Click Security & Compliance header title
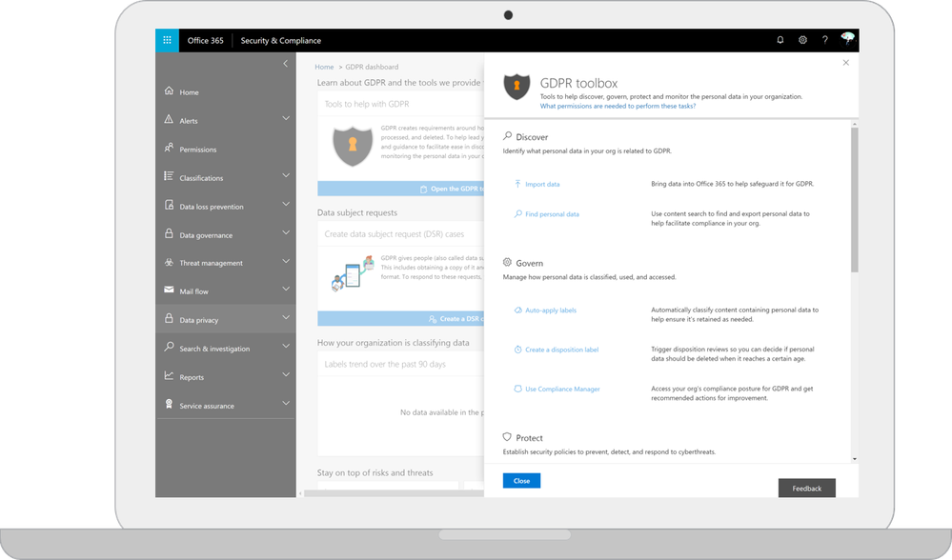The image size is (952, 560). pos(280,41)
